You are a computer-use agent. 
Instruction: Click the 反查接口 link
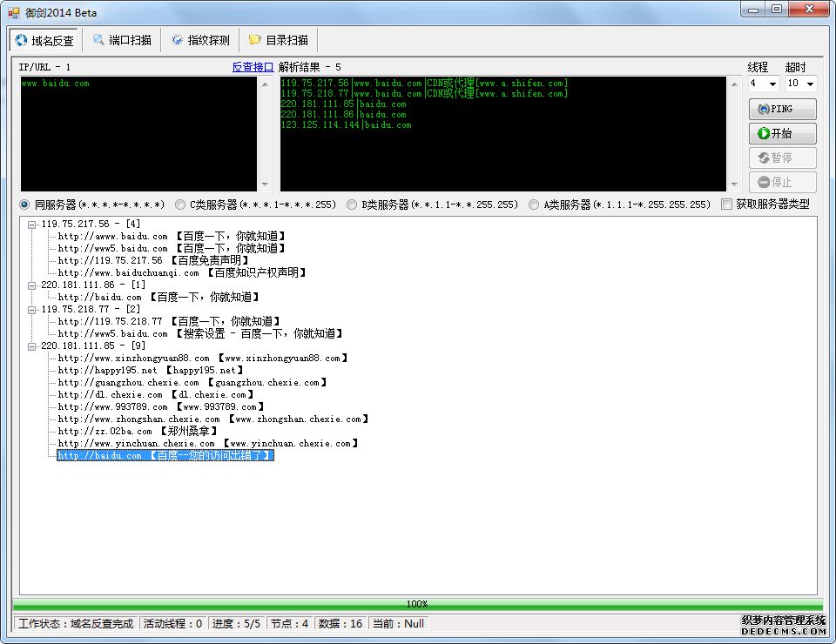tap(253, 67)
